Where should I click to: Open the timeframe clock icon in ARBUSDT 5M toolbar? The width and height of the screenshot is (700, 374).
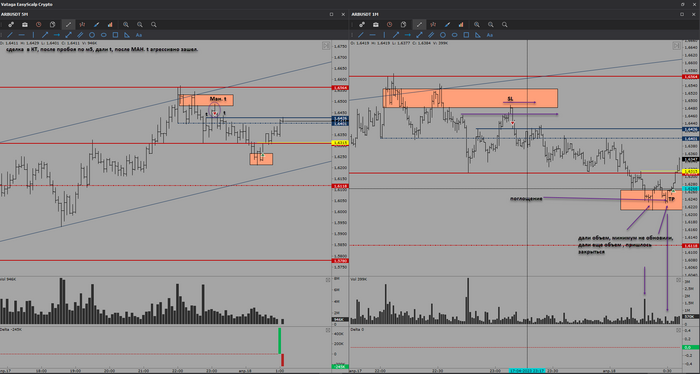click(38, 25)
